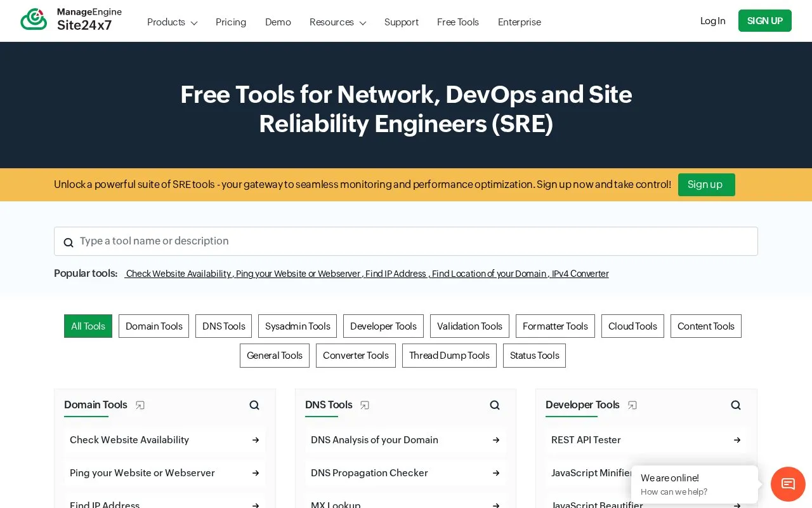Open DNS Tools expand icon
Viewport: 812px width, 508px height.
pyautogui.click(x=365, y=405)
